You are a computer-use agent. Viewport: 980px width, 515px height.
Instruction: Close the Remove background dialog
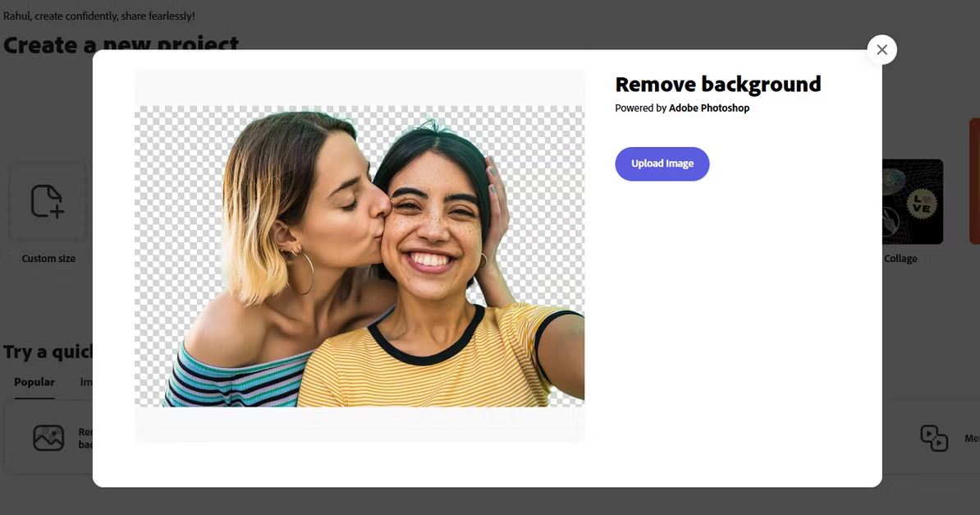click(882, 49)
